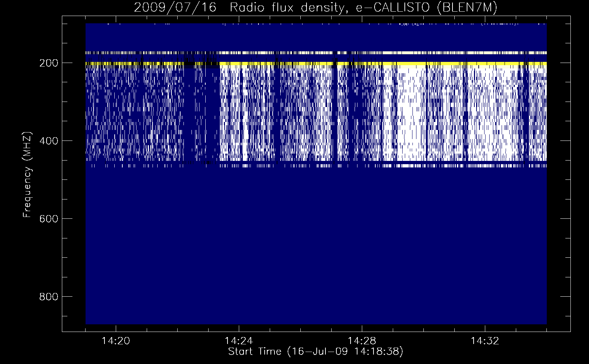Screen dimensions: 589x364
Task: Click the yellow emission band near 200 MHz
Action: coord(316,64)
